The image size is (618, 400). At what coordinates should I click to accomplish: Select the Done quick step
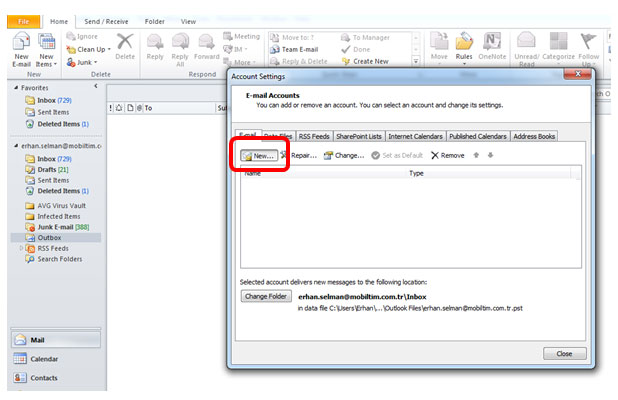[x=356, y=49]
